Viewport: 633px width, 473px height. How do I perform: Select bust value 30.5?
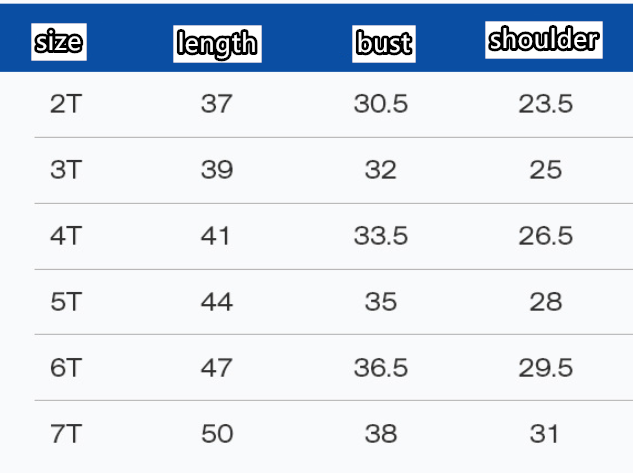(x=381, y=104)
